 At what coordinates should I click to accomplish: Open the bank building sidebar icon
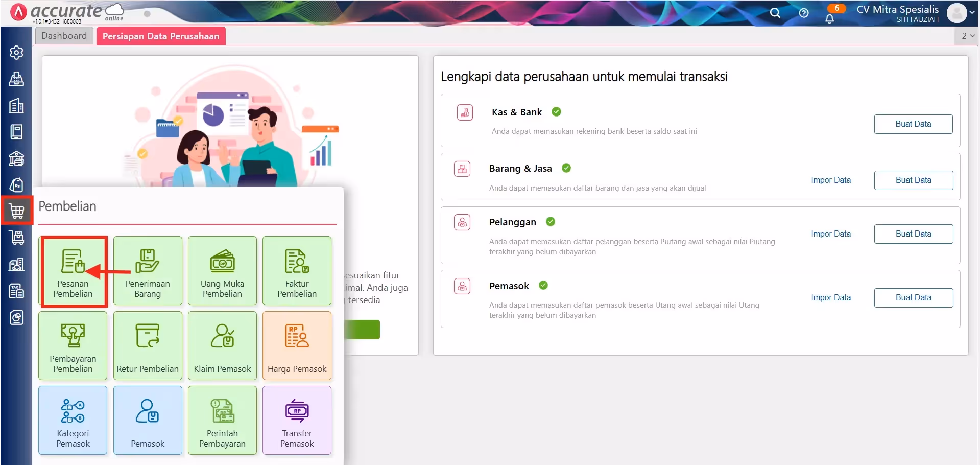[16, 158]
